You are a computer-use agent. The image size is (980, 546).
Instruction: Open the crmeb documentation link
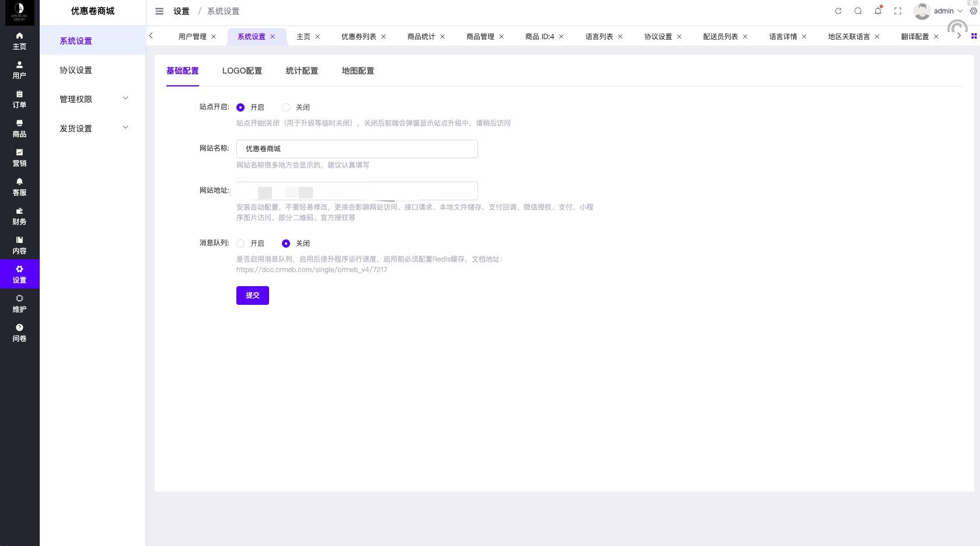[x=312, y=270]
